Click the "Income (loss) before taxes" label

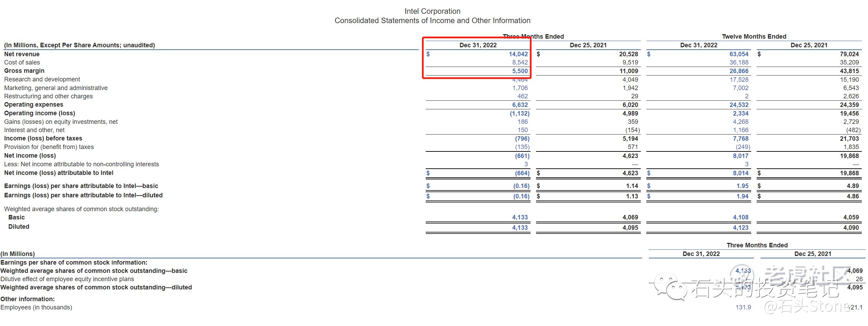coord(43,138)
